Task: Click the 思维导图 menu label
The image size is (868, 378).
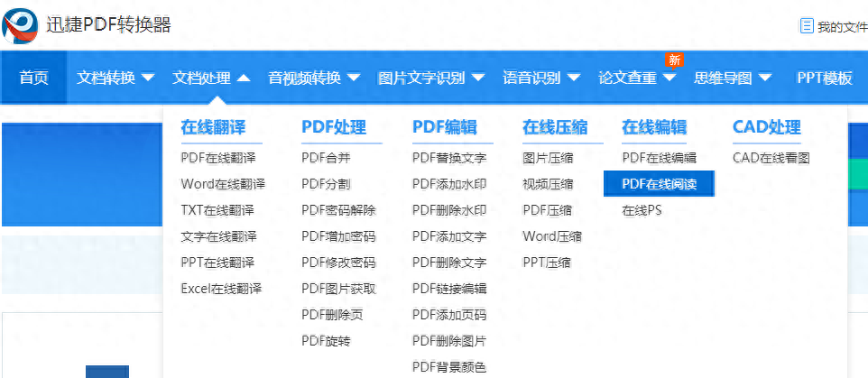Action: pyautogui.click(x=724, y=78)
